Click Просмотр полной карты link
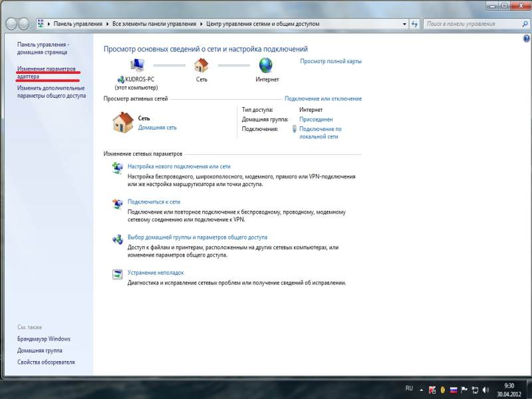The image size is (532, 399). point(331,61)
